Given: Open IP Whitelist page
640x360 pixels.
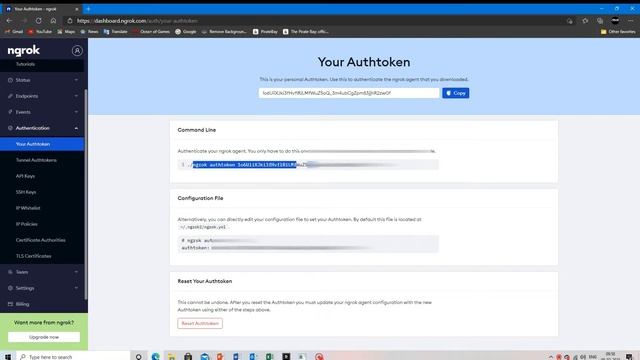Looking at the screenshot, I should click(28, 208).
